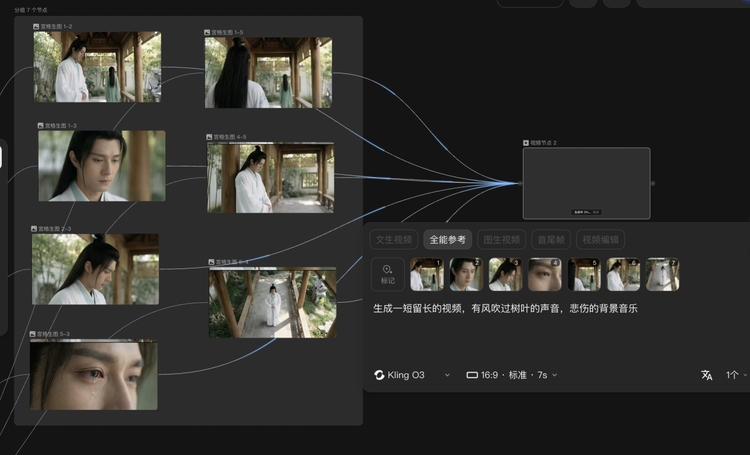Click the aspect ratio rectangle icon

472,375
